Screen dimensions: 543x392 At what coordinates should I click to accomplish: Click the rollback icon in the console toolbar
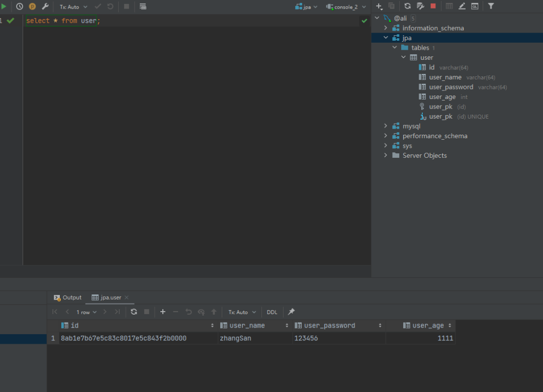110,6
